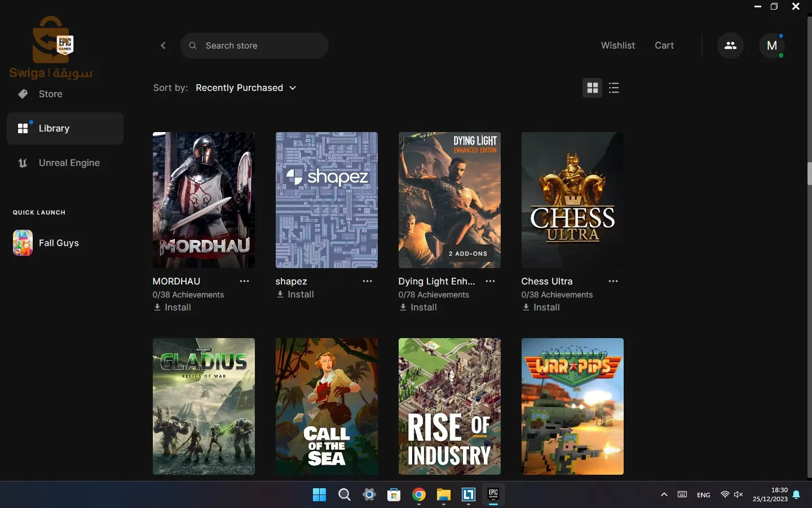Open the Unreal Engine section
Viewport: 812px width, 508px height.
(69, 163)
